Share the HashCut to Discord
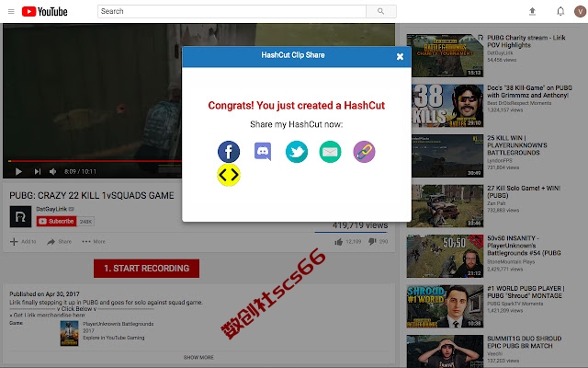Image resolution: width=588 pixels, height=368 pixels. point(263,151)
